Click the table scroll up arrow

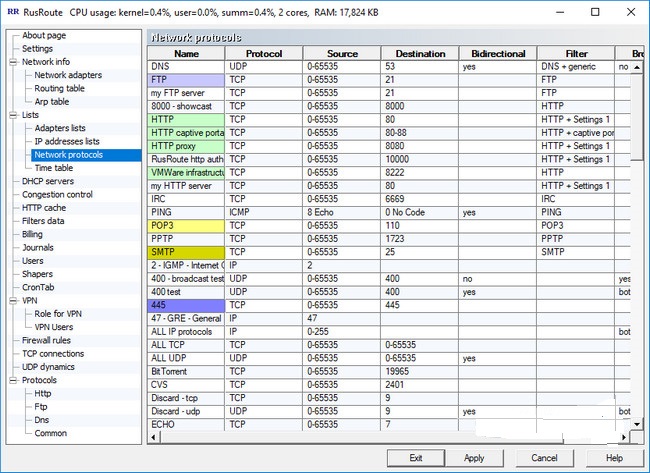tap(637, 67)
